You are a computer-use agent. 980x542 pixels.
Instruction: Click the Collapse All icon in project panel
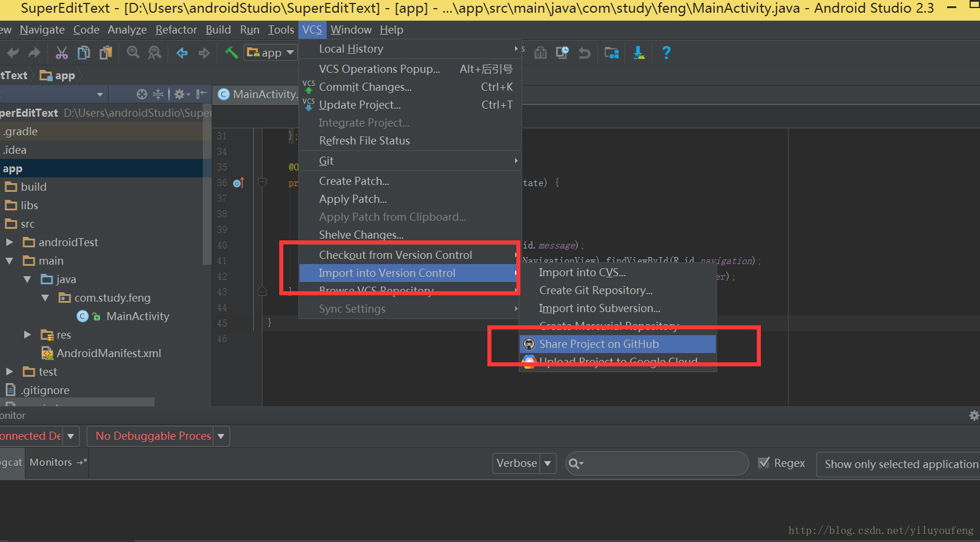(x=158, y=94)
